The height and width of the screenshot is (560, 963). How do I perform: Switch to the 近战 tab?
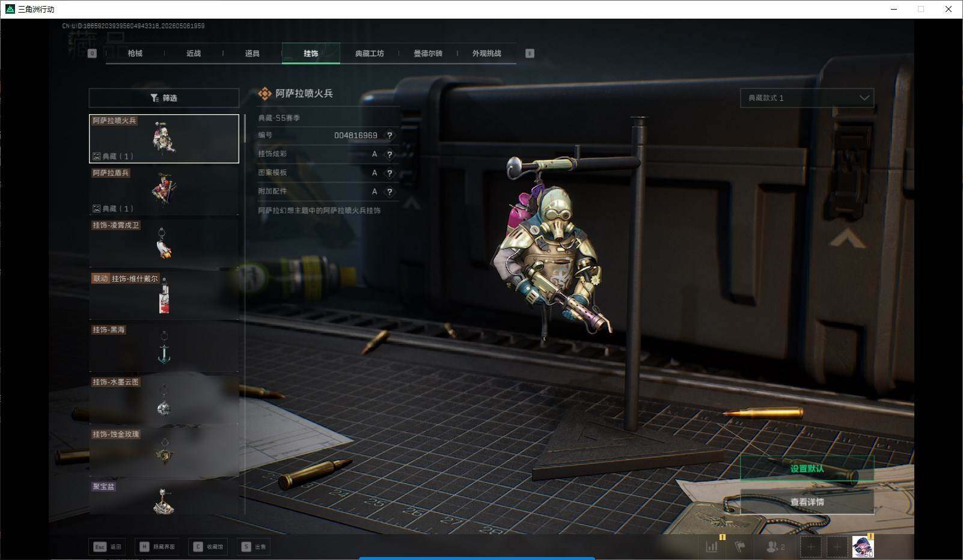[x=194, y=53]
